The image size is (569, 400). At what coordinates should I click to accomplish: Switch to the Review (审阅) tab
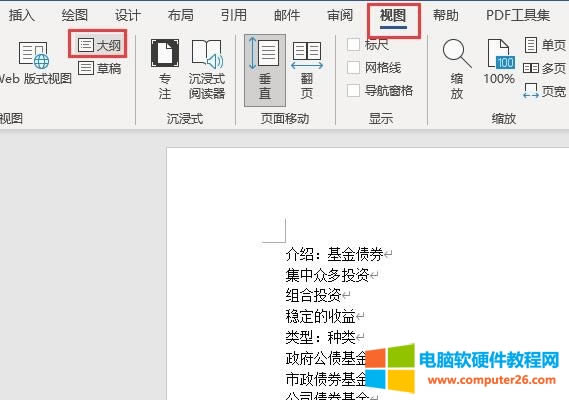340,16
